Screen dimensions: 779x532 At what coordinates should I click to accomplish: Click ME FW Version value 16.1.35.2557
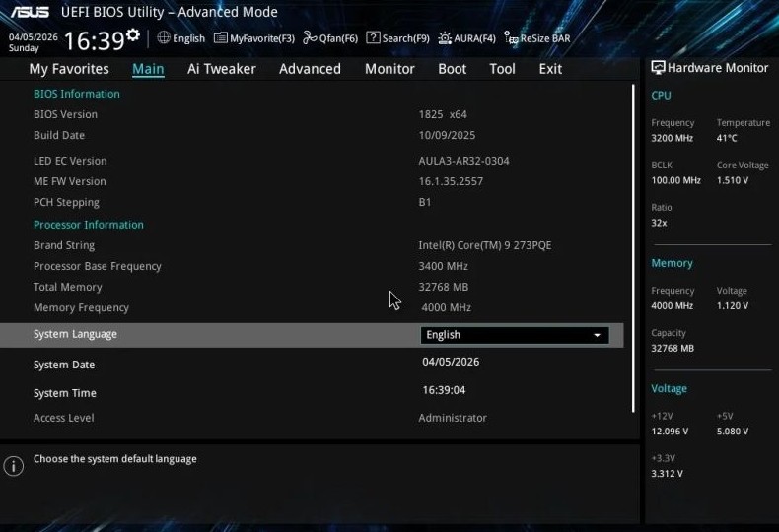(451, 181)
